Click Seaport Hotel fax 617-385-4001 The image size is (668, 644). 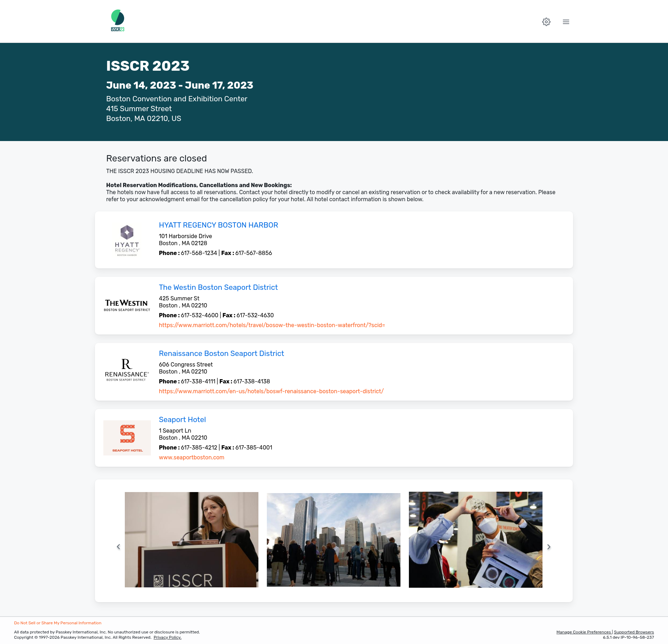pos(254,447)
